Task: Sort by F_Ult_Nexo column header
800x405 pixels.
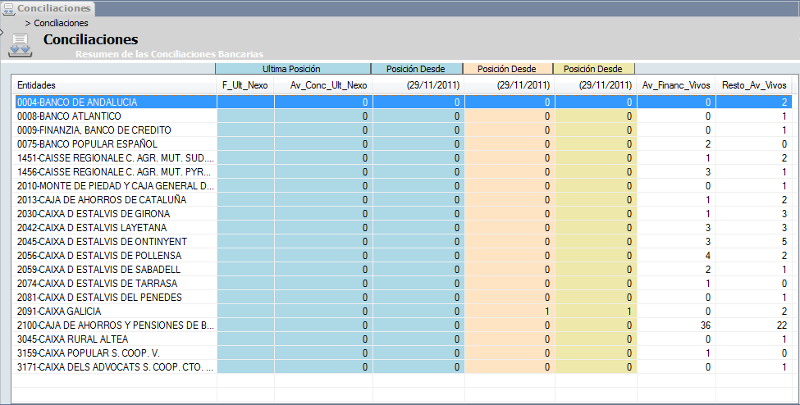Action: (x=245, y=86)
